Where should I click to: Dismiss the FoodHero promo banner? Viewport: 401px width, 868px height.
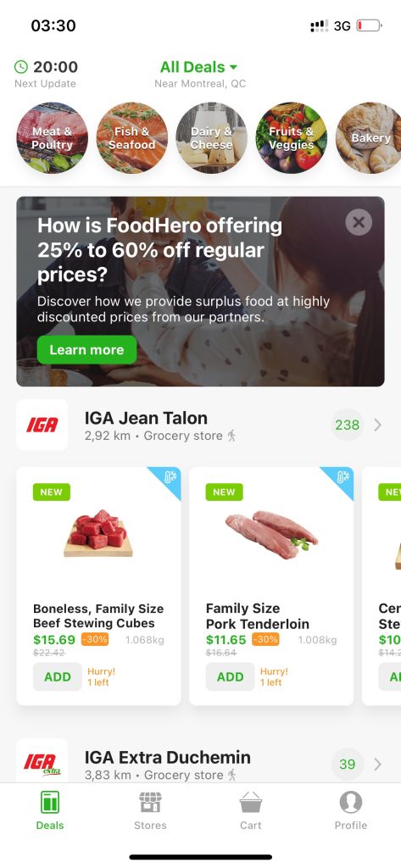click(359, 223)
